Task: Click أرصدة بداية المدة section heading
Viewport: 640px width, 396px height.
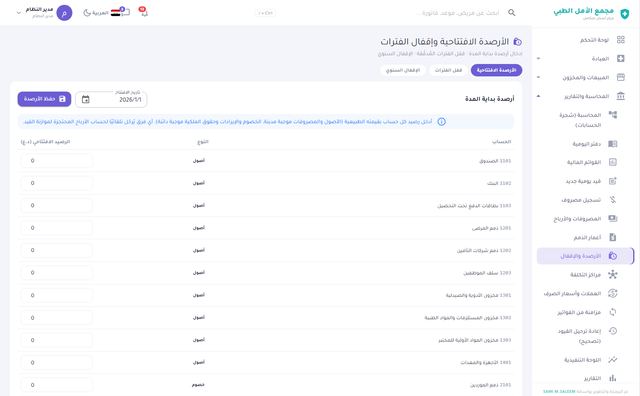Action: [x=490, y=99]
